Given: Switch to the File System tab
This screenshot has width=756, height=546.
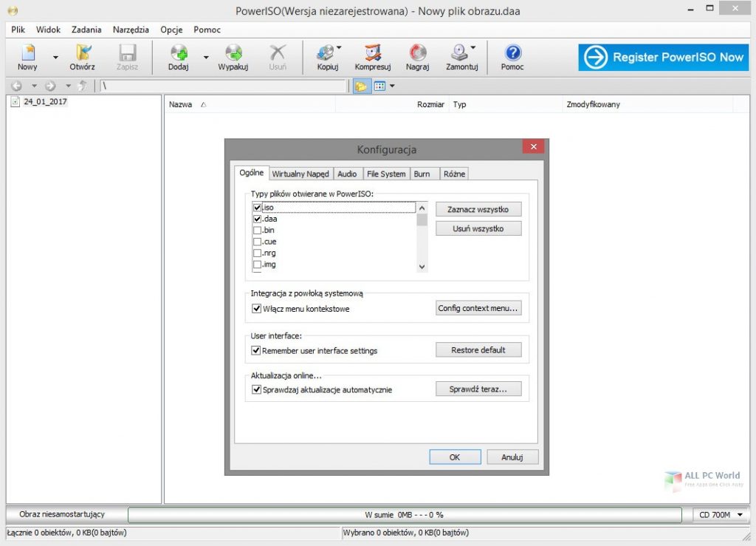Looking at the screenshot, I should (x=386, y=174).
